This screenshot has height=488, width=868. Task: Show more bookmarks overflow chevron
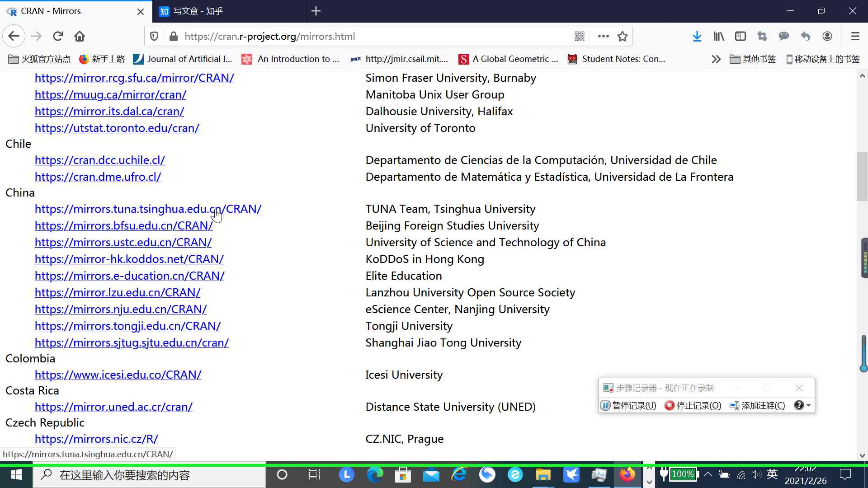pyautogui.click(x=716, y=59)
